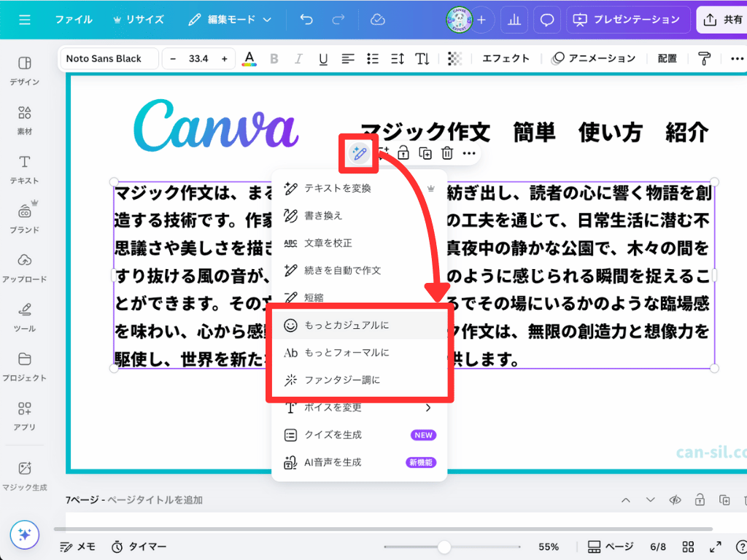Open エフェクト text effects
747x560 pixels.
[x=506, y=58]
